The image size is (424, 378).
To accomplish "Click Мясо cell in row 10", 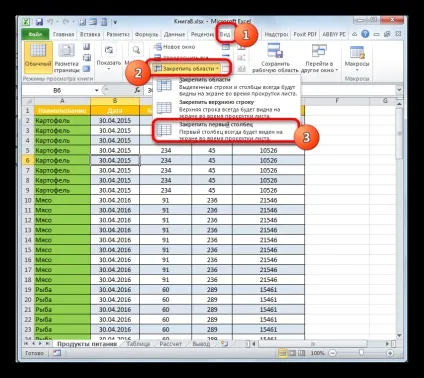I will 62,200.
